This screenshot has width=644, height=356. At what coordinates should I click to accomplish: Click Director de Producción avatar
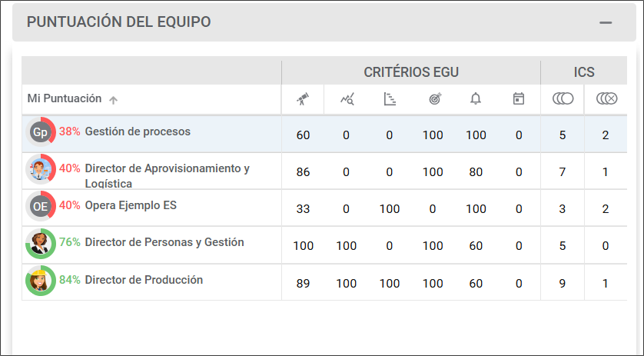point(40,281)
